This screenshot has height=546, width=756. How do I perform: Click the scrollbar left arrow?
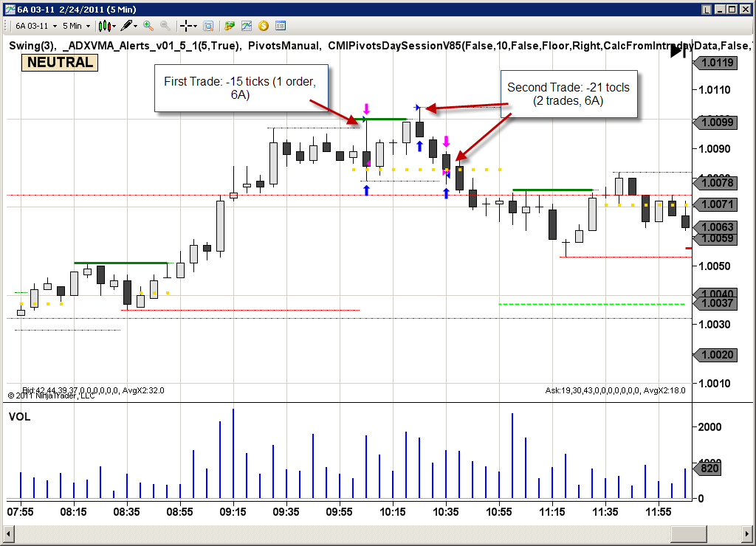coord(9,534)
